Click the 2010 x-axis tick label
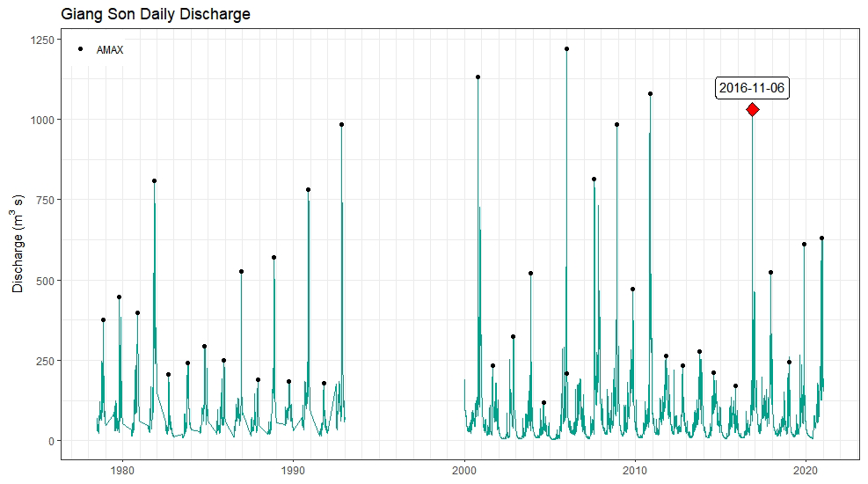Screen dimensions: 868x484 tap(635, 470)
